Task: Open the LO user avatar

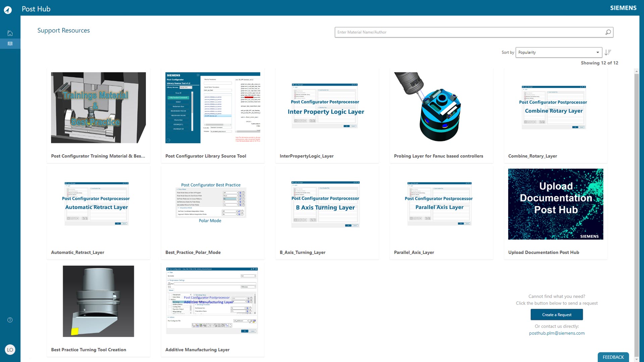Action: pos(10,350)
